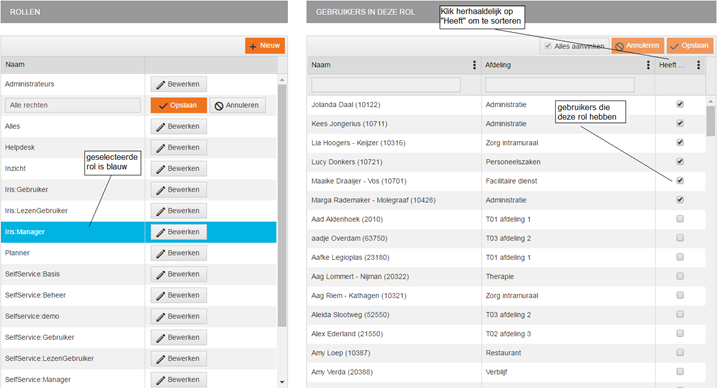717x388 pixels.
Task: Open the Naam column menu in users grid
Action: (x=474, y=65)
